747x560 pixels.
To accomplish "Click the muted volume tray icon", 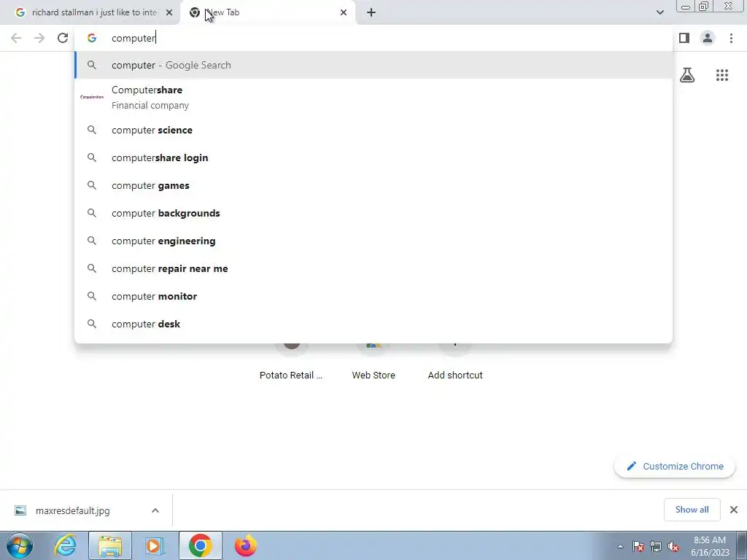I will [x=673, y=546].
